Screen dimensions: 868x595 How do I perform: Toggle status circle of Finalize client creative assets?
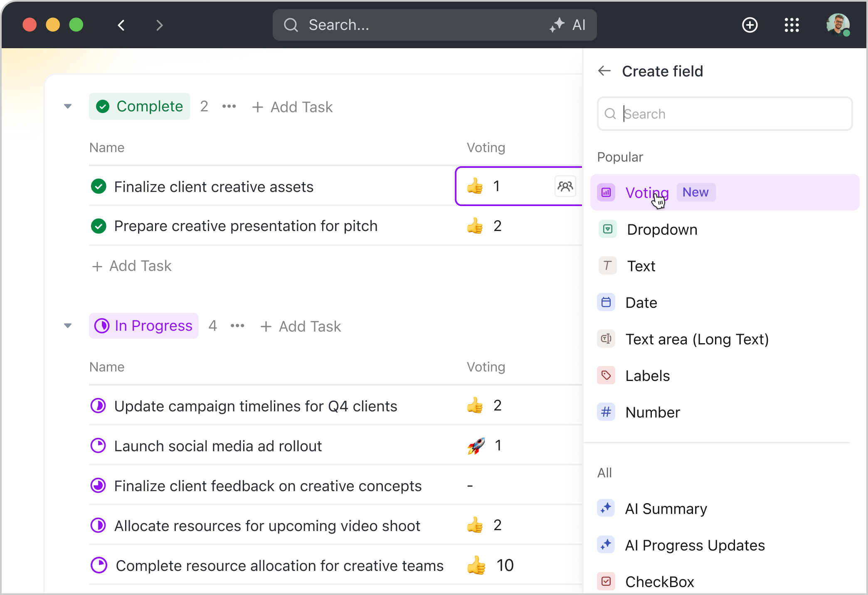(x=99, y=187)
